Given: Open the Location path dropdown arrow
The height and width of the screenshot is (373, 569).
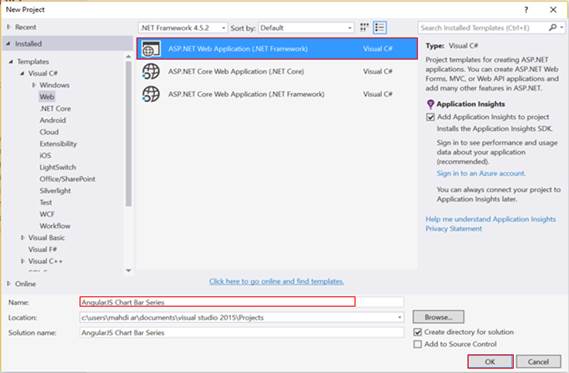Looking at the screenshot, I should click(399, 317).
